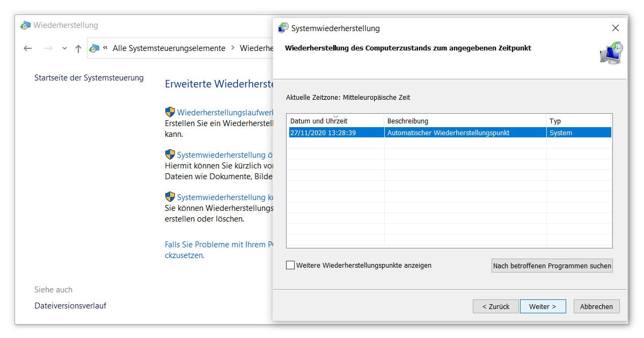Image resolution: width=644 pixels, height=338 pixels.
Task: Click the back navigation arrow
Action: [27, 48]
